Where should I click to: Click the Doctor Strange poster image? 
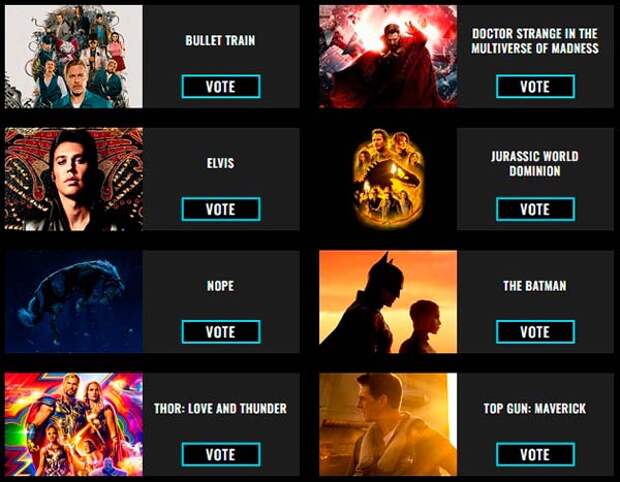(388, 57)
